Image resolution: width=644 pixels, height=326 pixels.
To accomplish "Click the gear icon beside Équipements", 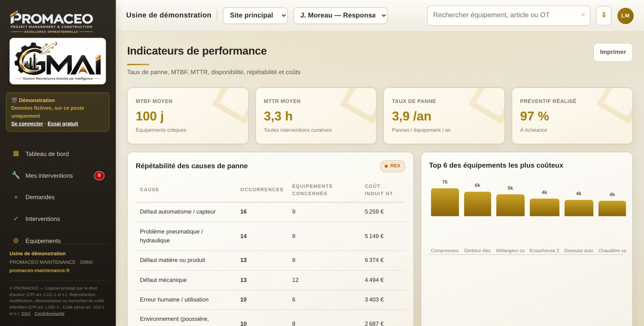I will point(16,241).
